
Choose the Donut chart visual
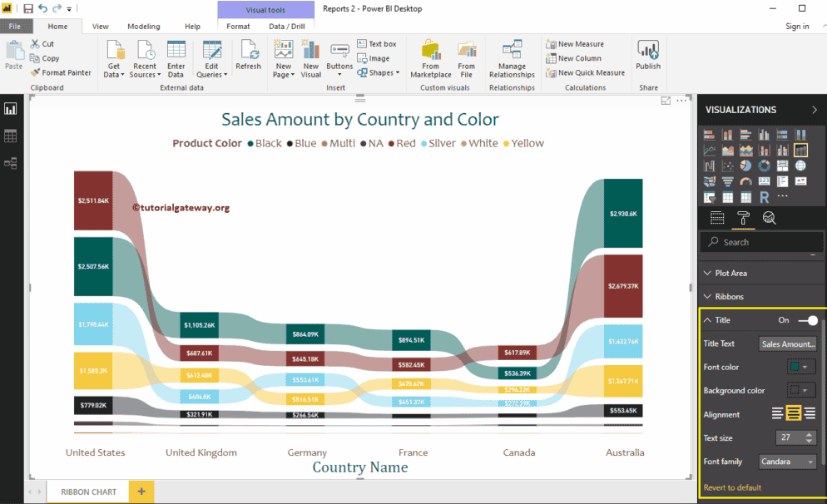[x=765, y=165]
